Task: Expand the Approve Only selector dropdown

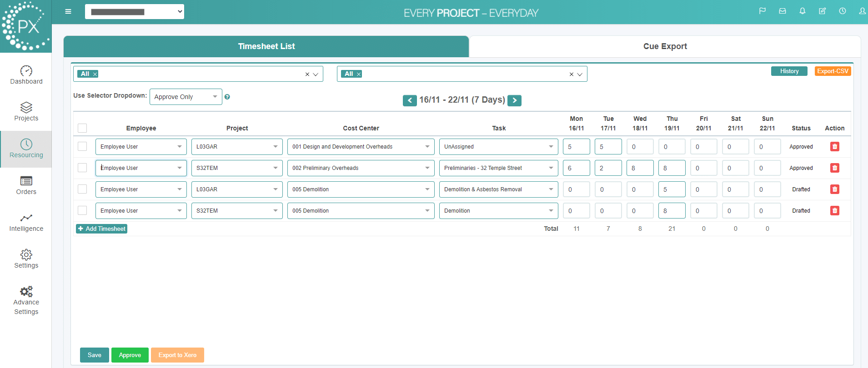Action: pyautogui.click(x=186, y=97)
